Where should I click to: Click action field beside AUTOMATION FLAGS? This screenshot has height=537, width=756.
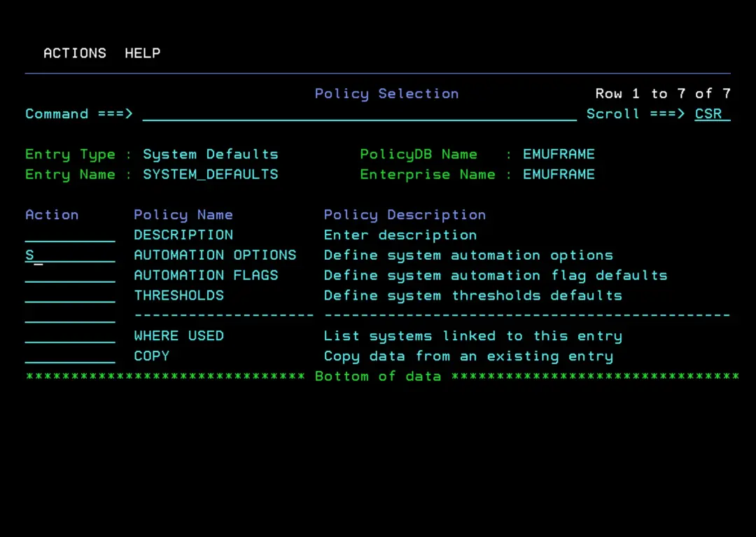70,276
